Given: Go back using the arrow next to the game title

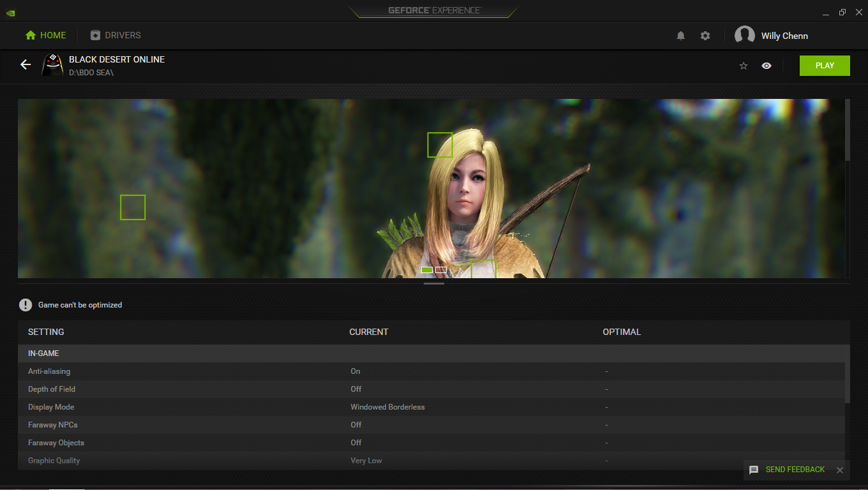Looking at the screenshot, I should (x=25, y=64).
